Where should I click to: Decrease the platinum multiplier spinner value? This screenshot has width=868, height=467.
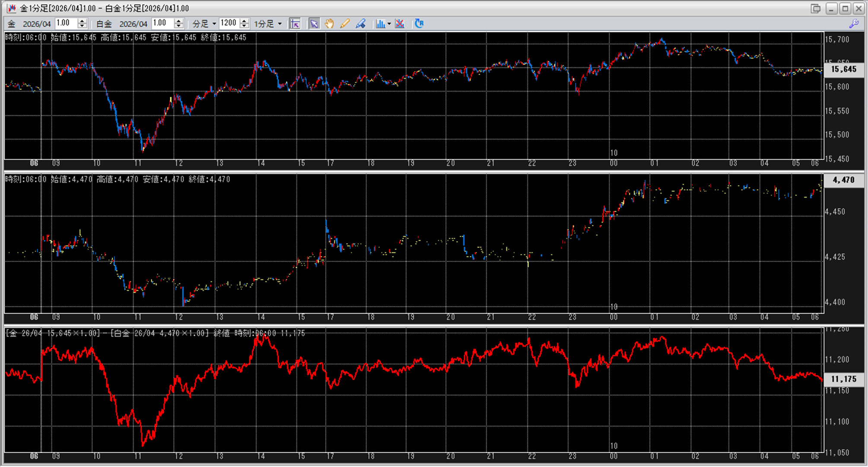pyautogui.click(x=179, y=26)
